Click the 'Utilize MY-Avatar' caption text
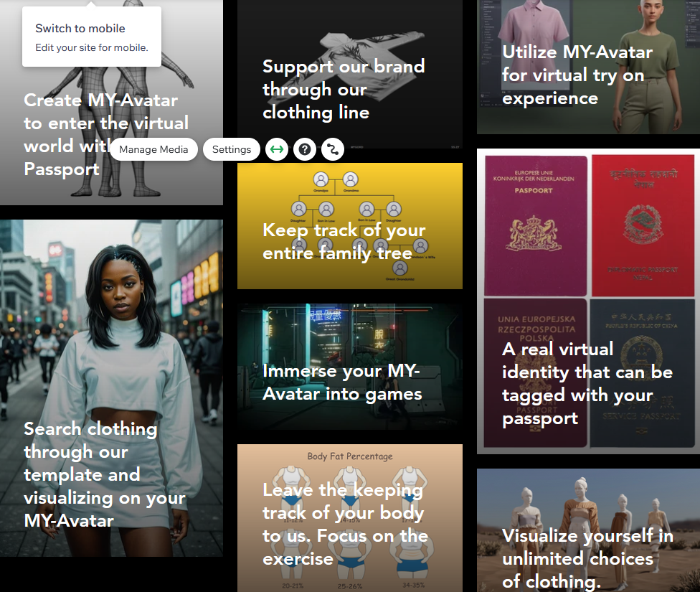The width and height of the screenshot is (700, 592). (577, 52)
